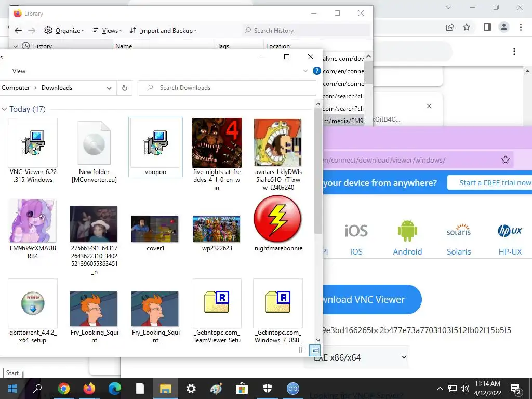Go back in the Firefox Library window
Screen dimensions: 532x399
[x=18, y=31]
